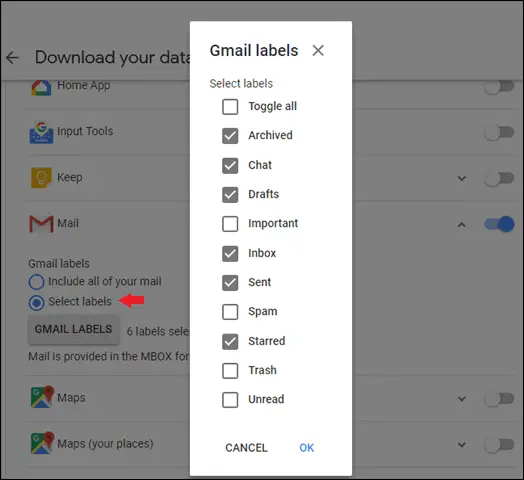Screen dimensions: 524x480
Task: Confirm label selection with OK
Action: point(306,448)
